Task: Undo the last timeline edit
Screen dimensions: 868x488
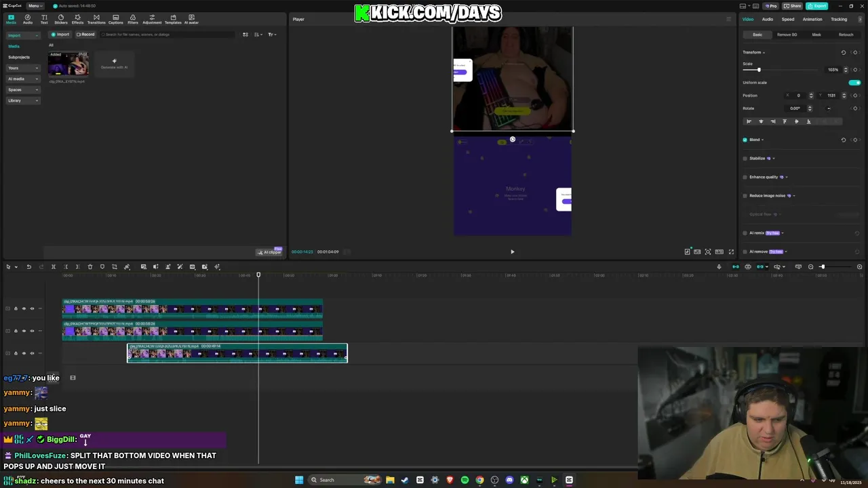Action: (x=28, y=267)
